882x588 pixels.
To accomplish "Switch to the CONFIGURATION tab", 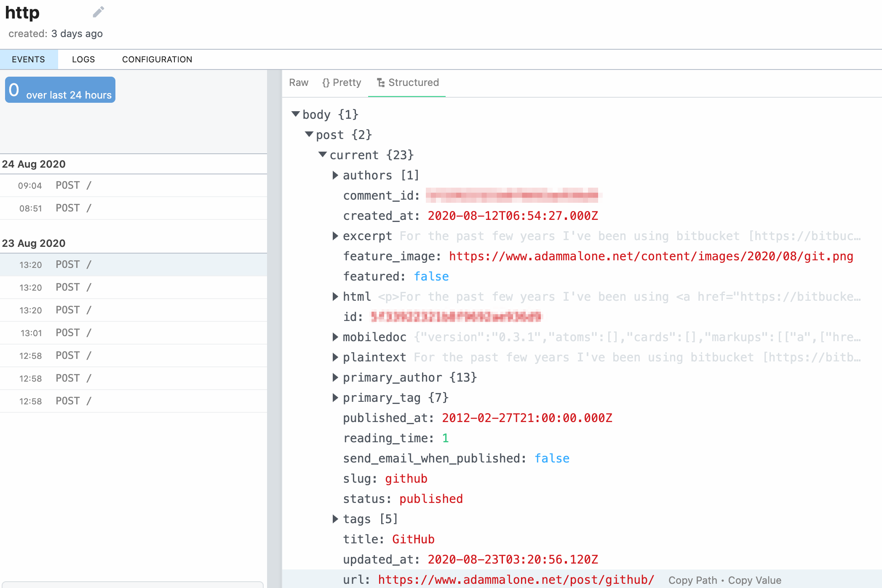I will click(157, 59).
